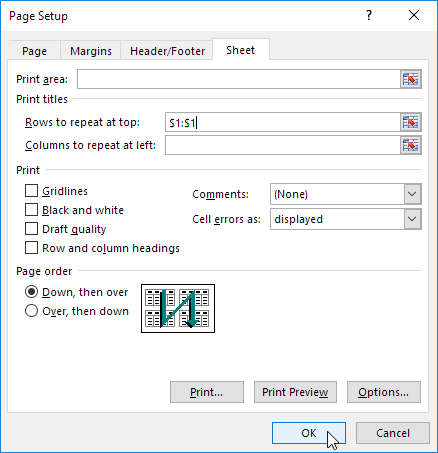Confirm with the OK button
The height and width of the screenshot is (453, 438).
[x=309, y=433]
